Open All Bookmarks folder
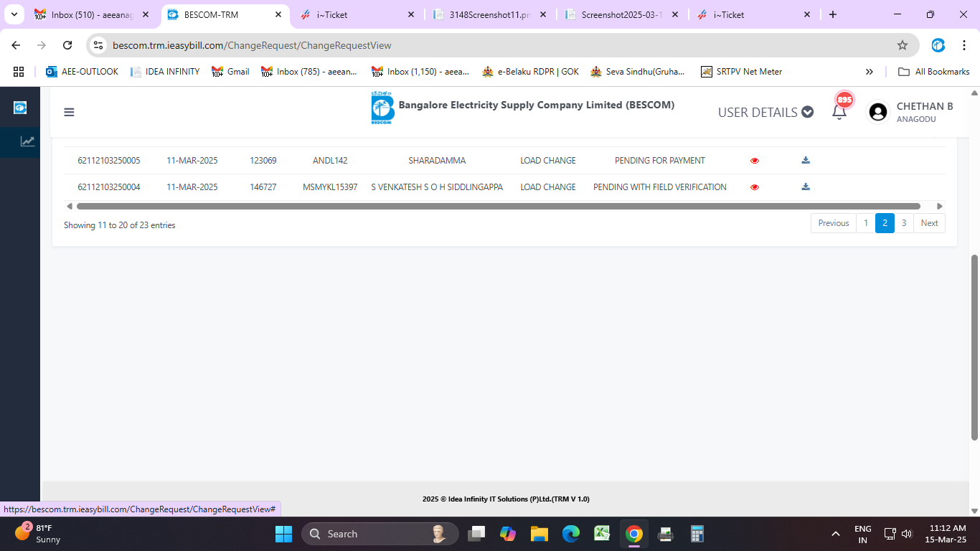This screenshot has height=551, width=980. [x=933, y=72]
